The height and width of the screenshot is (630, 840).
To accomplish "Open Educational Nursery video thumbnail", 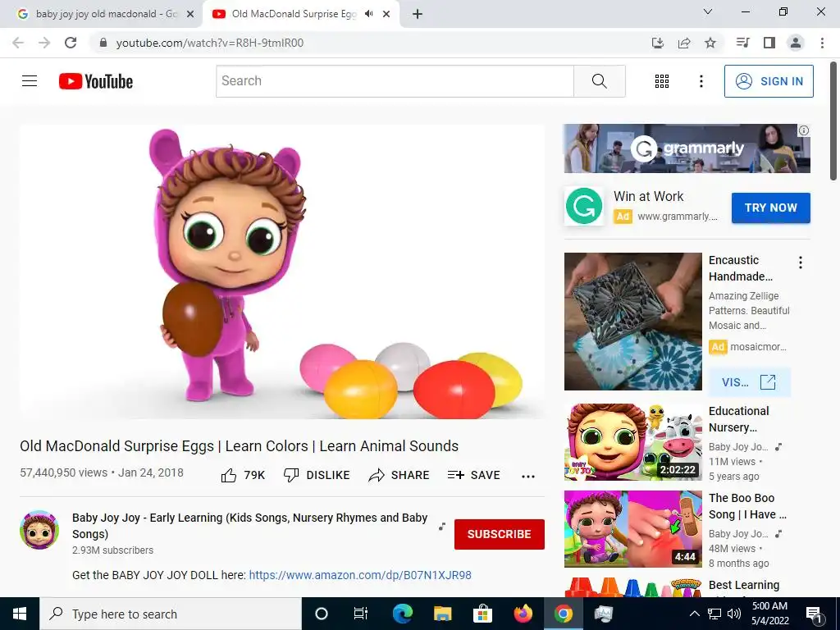I will click(x=632, y=442).
